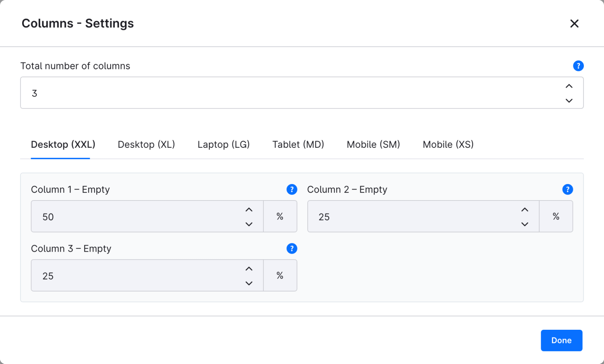Image resolution: width=604 pixels, height=364 pixels.
Task: Select the Tablet (MD) breakpoint tab
Action: coord(298,145)
